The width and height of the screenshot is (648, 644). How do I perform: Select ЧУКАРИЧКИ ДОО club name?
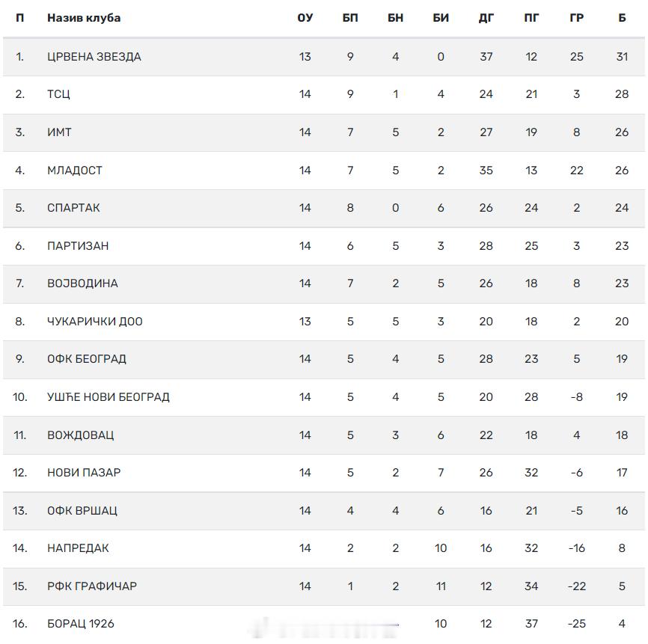tap(94, 322)
